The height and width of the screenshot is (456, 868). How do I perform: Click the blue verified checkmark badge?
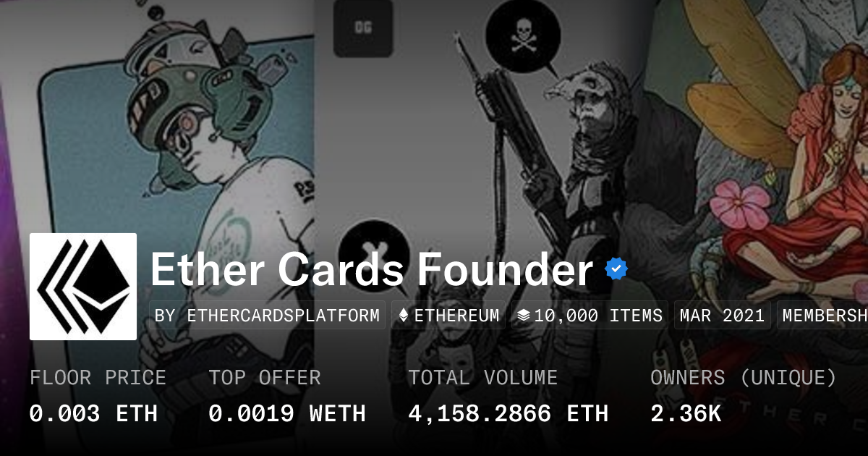616,270
